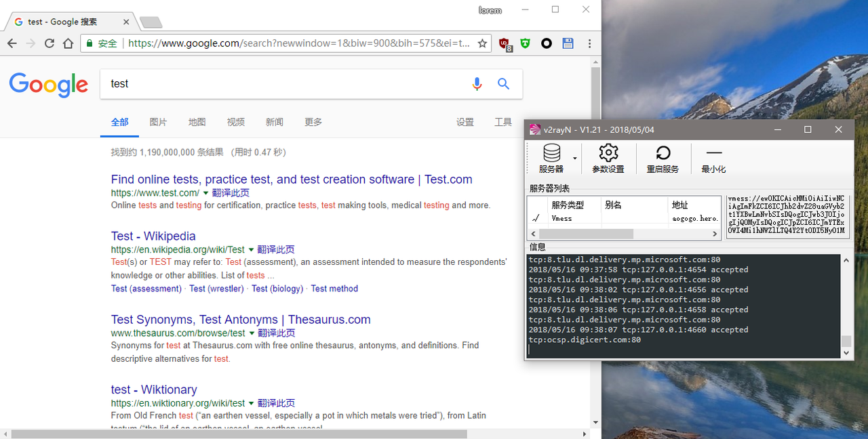Open the black circle extension icon
Screen dimensions: 868x439
coord(547,43)
